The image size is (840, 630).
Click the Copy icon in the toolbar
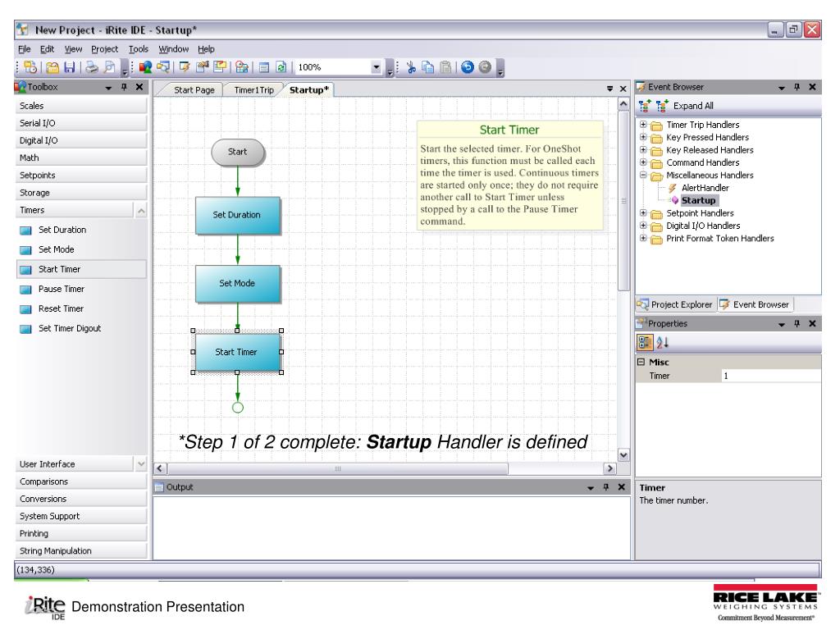pyautogui.click(x=428, y=67)
